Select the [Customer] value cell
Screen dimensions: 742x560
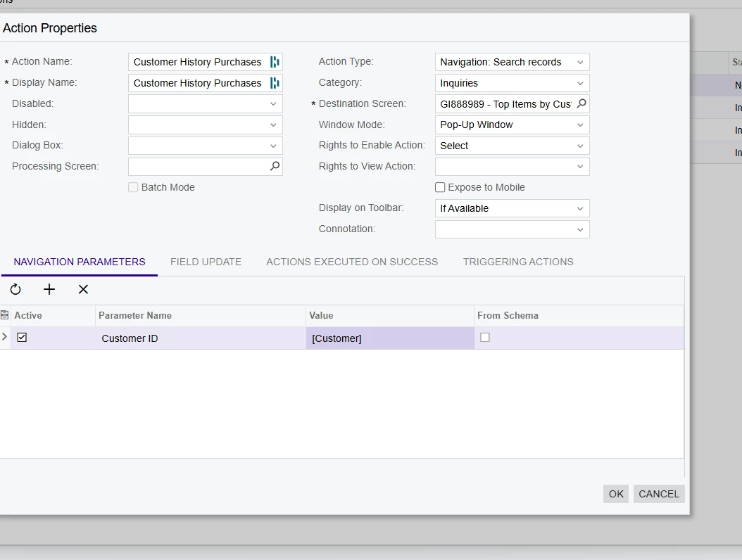pyautogui.click(x=390, y=338)
